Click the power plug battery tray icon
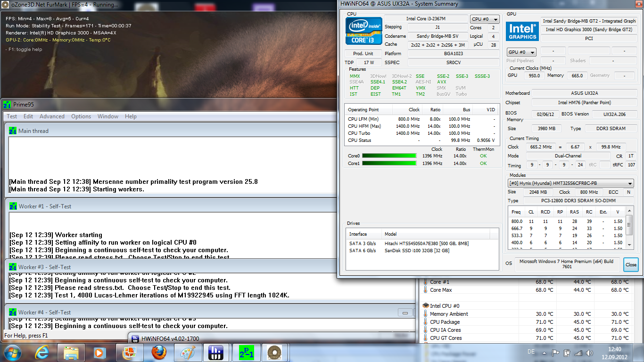 tap(567, 352)
